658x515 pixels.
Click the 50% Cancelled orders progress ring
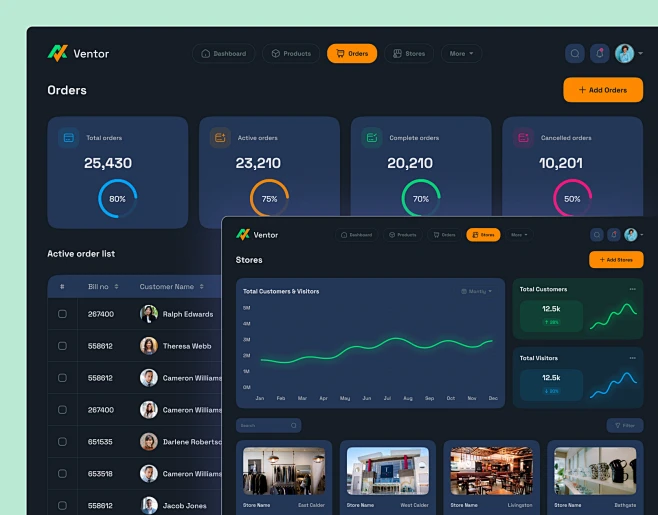[572, 198]
